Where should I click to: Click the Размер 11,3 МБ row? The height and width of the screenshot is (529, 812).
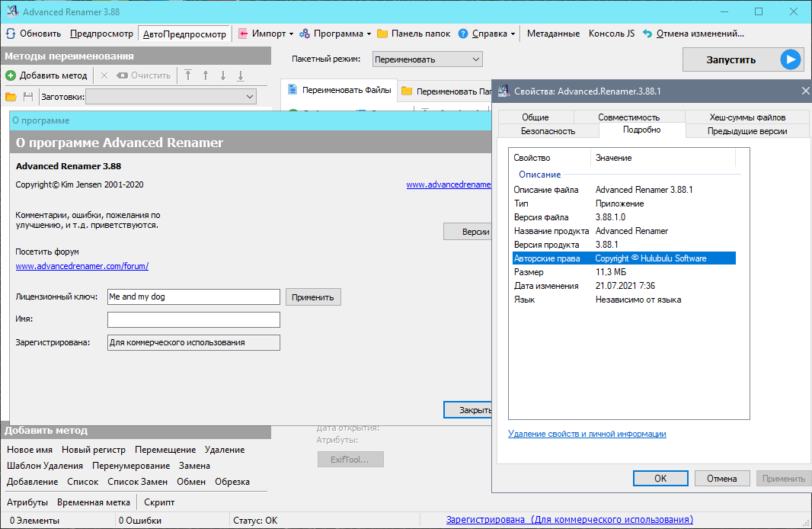624,272
